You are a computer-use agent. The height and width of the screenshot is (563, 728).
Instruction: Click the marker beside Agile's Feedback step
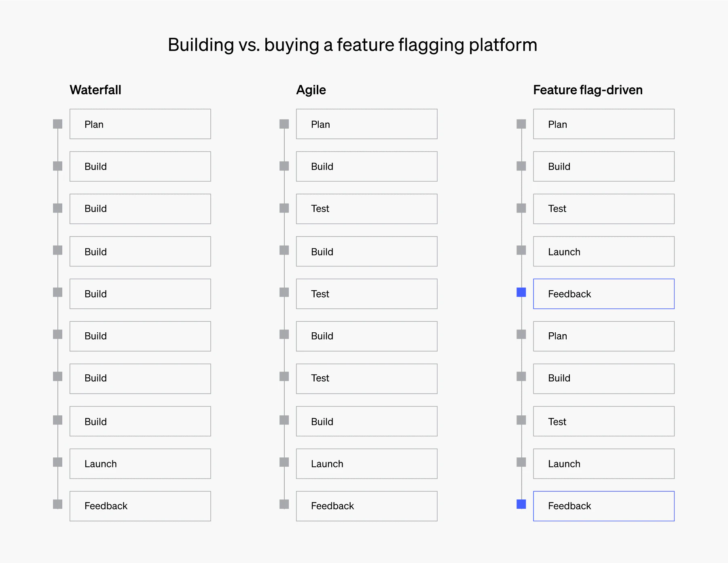tap(284, 504)
